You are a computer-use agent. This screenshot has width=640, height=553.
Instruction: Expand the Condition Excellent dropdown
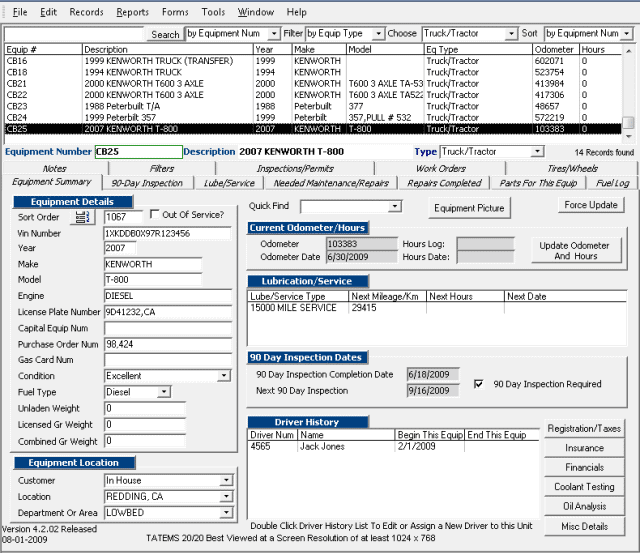[x=224, y=375]
